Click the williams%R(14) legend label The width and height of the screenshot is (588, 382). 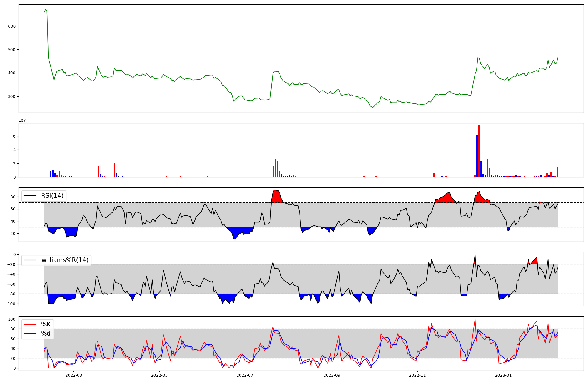coord(65,260)
